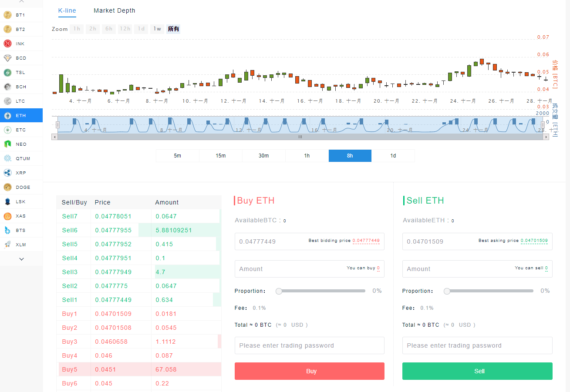Click the Buy ETH Amount field

pos(309,269)
